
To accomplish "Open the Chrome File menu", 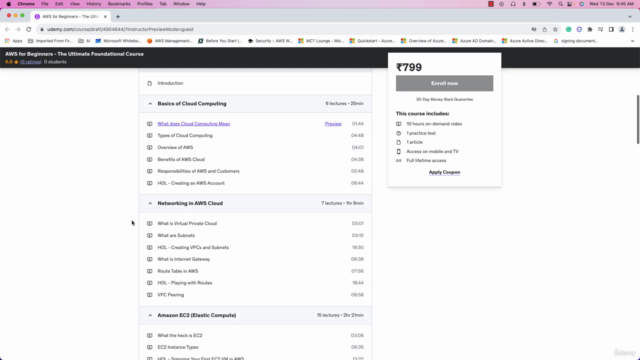I will click(45, 4).
